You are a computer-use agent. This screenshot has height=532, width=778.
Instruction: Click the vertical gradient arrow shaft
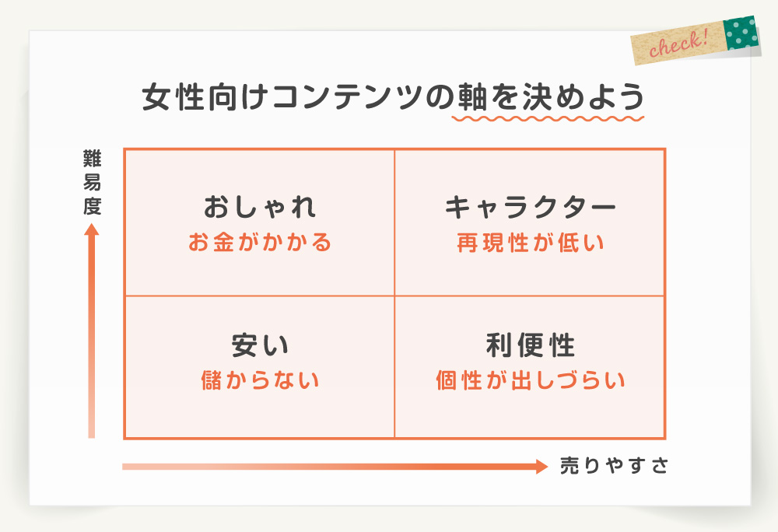pos(91,337)
